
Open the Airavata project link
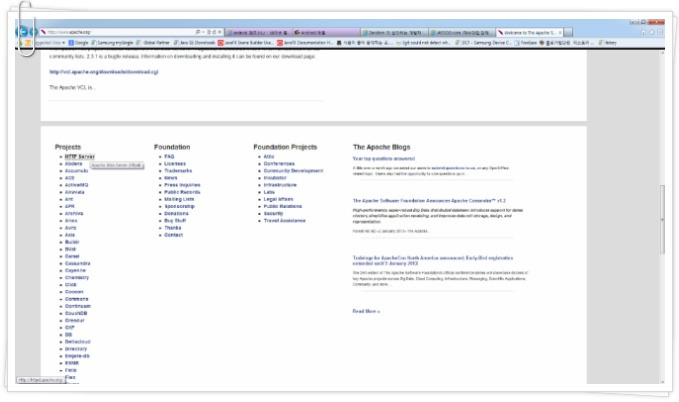coord(74,192)
